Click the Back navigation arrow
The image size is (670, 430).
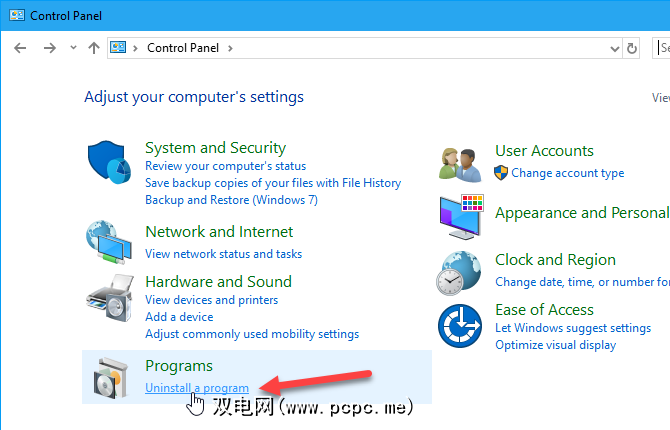(21, 48)
